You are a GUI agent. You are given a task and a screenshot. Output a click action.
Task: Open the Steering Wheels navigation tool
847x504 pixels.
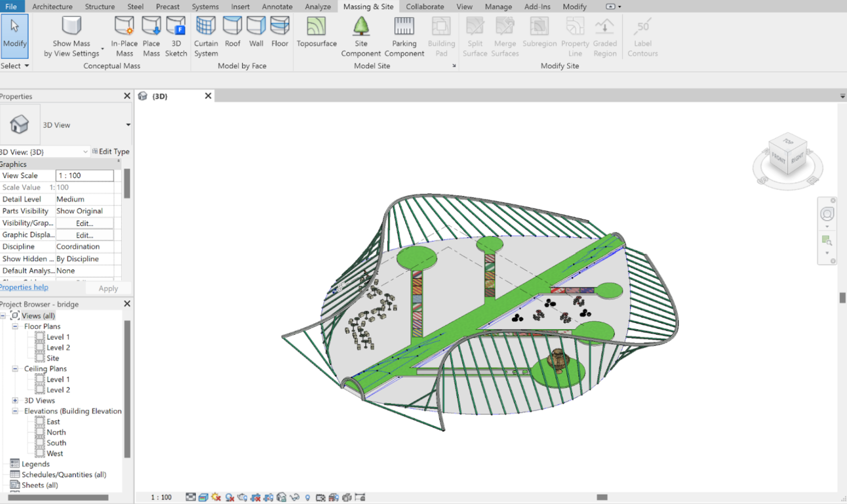(827, 214)
